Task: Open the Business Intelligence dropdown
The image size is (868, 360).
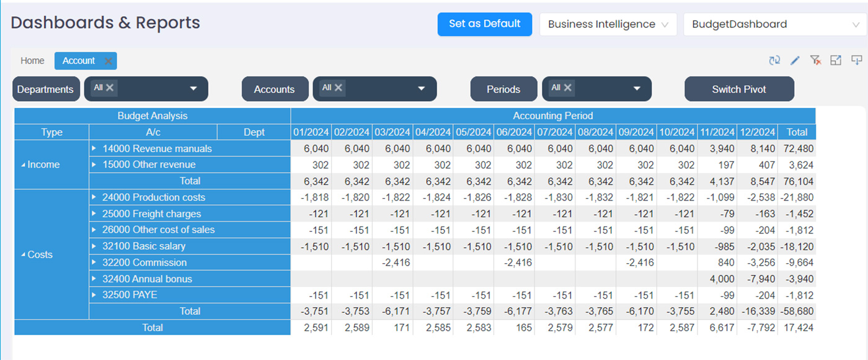Action: point(608,24)
